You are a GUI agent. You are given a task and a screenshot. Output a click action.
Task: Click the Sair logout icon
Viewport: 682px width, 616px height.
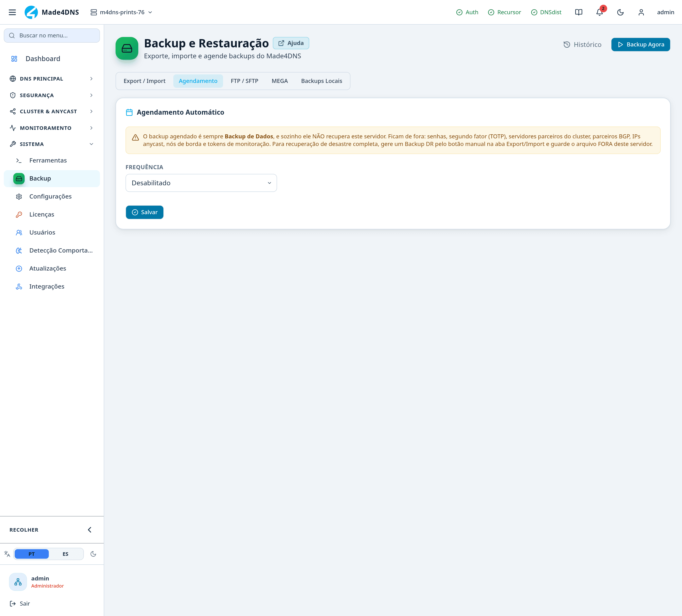(x=13, y=603)
